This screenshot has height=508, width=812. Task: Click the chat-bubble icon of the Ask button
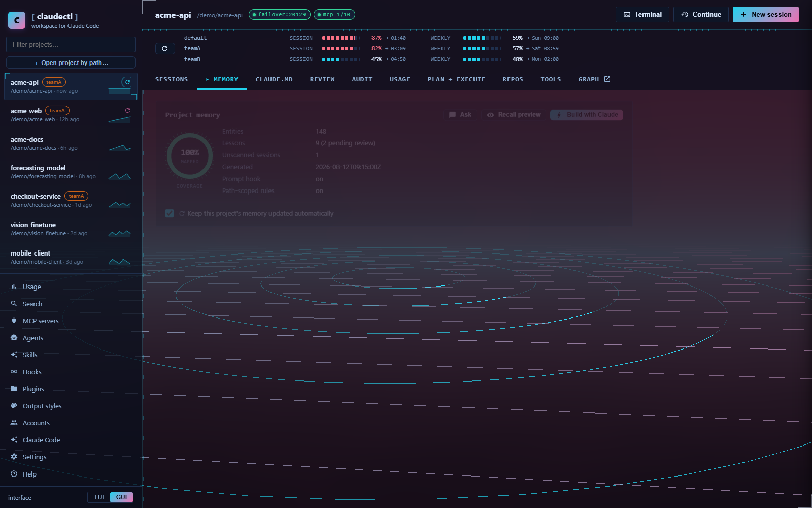click(x=452, y=115)
